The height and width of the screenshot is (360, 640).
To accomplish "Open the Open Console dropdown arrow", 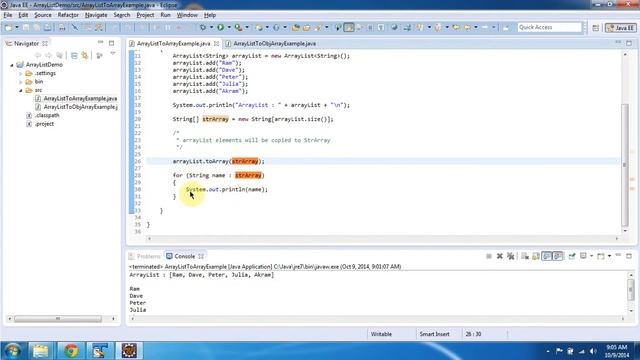I will click(609, 256).
